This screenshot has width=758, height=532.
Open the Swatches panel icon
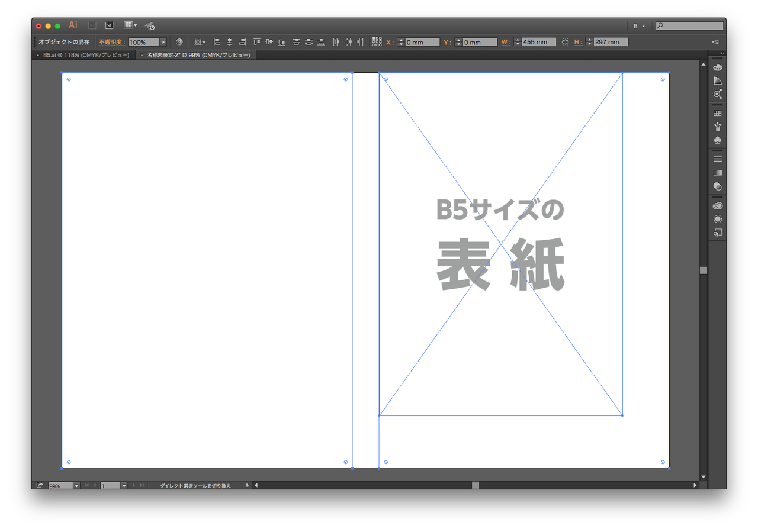tap(717, 112)
